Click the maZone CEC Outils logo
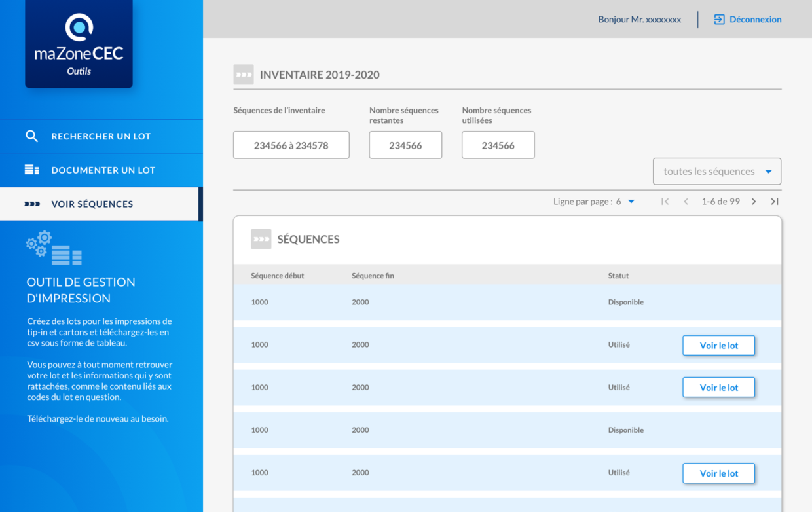The height and width of the screenshot is (512, 812). pyautogui.click(x=79, y=44)
